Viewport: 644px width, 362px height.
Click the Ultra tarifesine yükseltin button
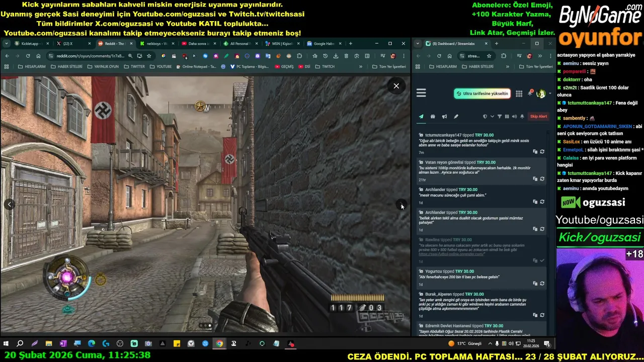tap(482, 94)
